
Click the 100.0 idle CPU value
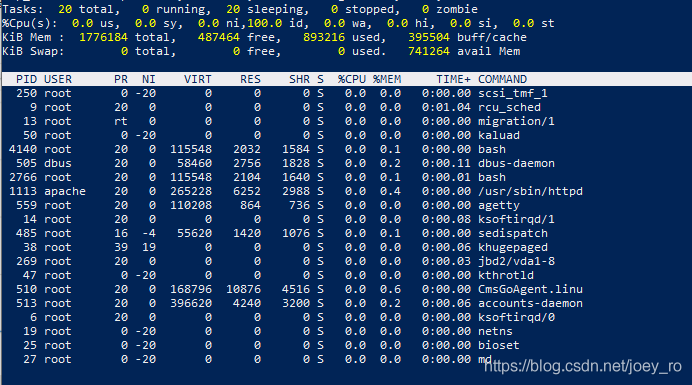coord(264,23)
